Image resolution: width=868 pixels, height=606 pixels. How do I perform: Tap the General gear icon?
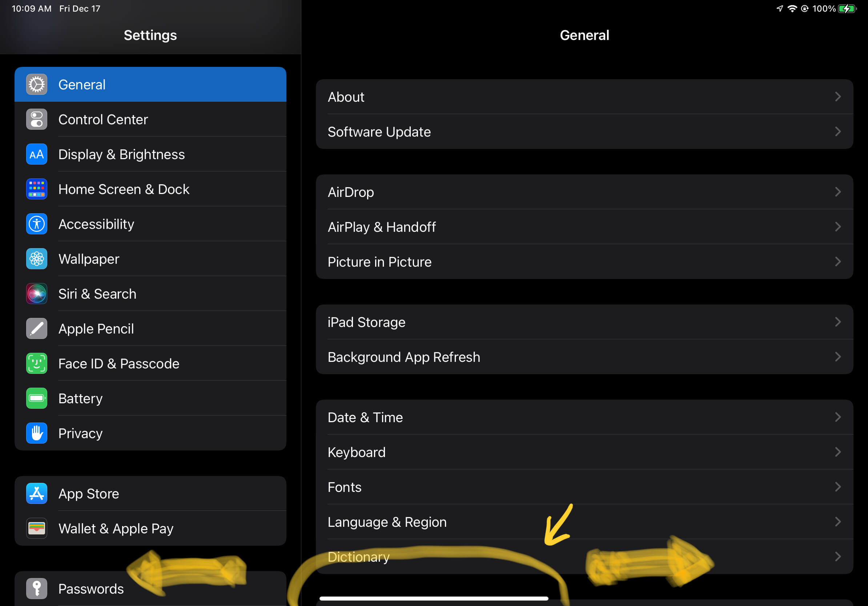pos(36,84)
